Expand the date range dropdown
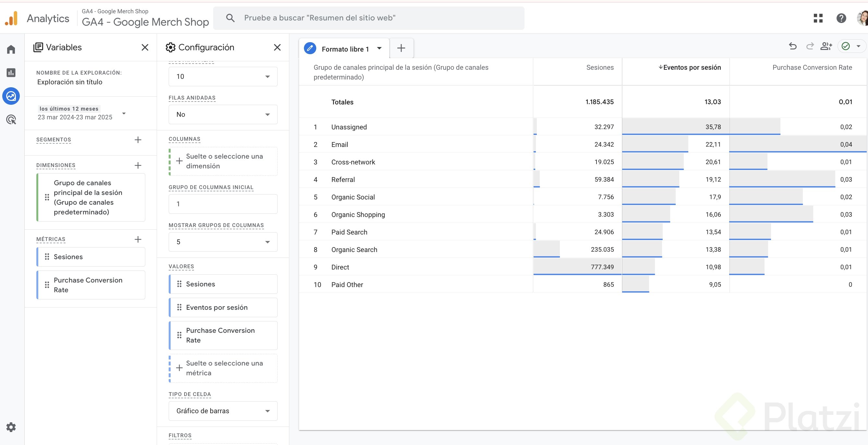 pyautogui.click(x=124, y=114)
